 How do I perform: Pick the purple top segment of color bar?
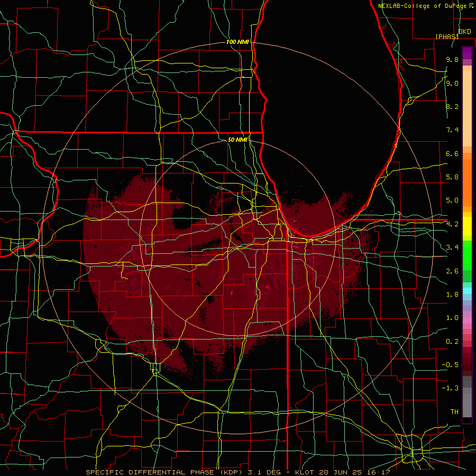pyautogui.click(x=467, y=53)
